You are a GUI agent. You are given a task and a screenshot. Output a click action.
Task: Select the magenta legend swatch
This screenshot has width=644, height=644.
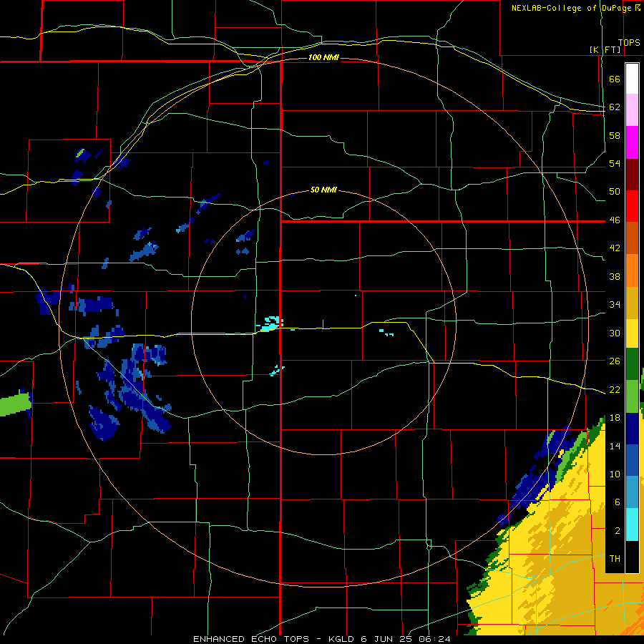click(x=632, y=142)
